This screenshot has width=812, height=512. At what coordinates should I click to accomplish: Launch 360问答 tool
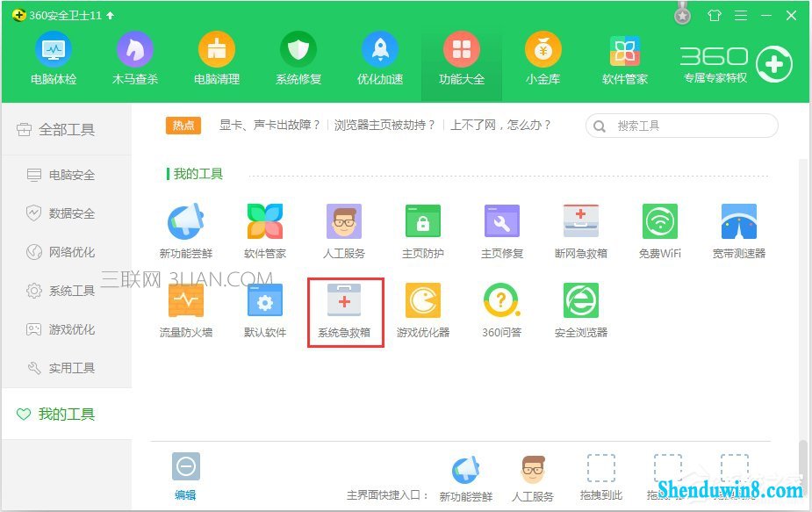[502, 310]
